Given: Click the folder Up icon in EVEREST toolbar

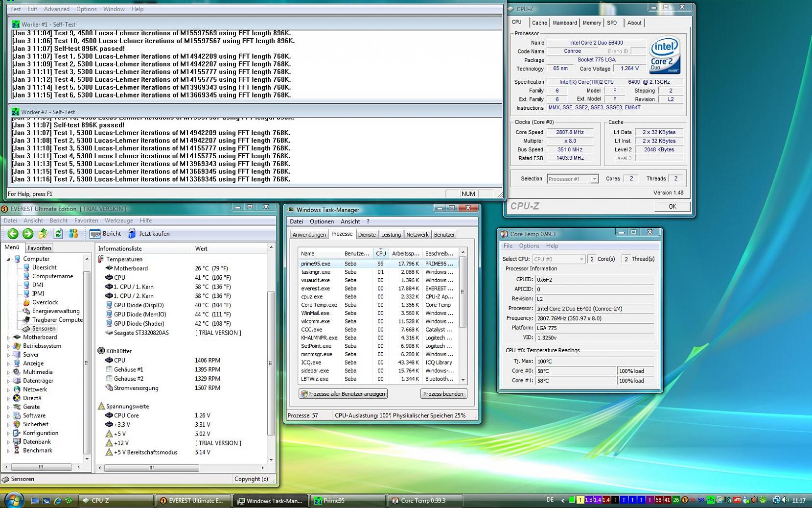Looking at the screenshot, I should click(43, 234).
